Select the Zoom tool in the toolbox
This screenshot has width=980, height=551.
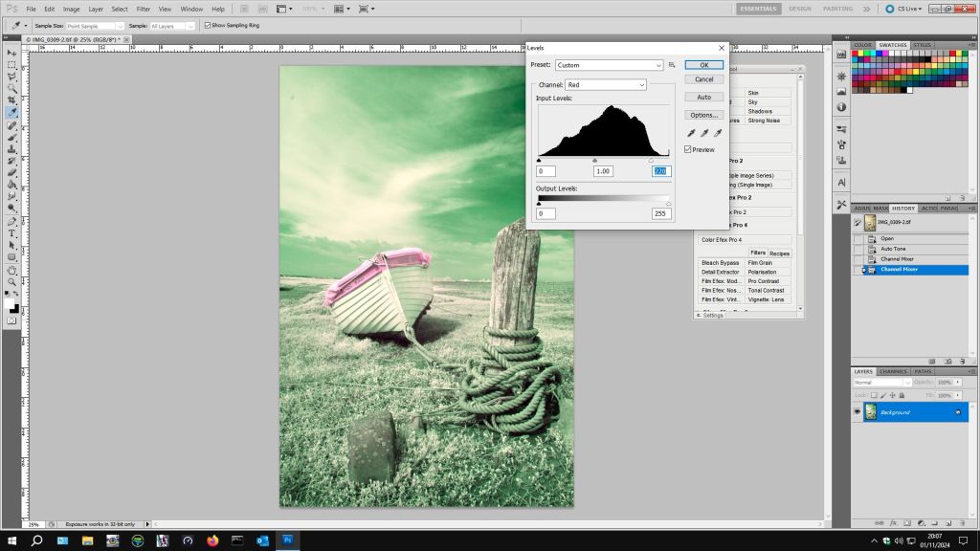(11, 281)
